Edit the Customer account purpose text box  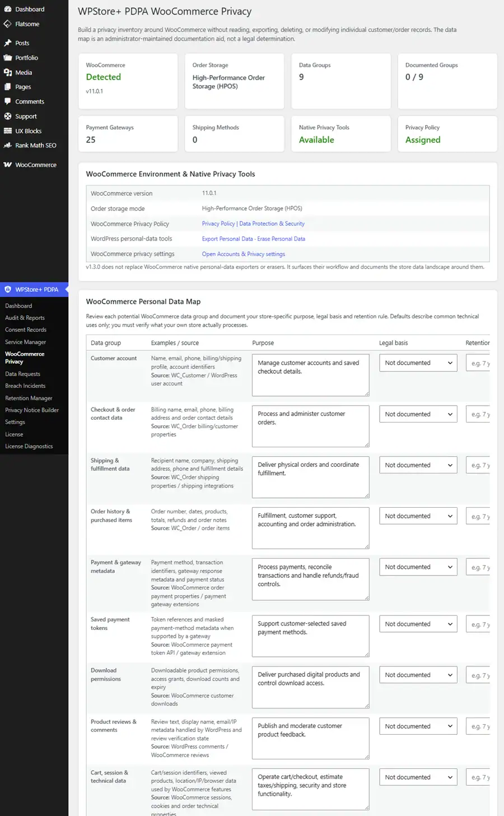pyautogui.click(x=311, y=375)
